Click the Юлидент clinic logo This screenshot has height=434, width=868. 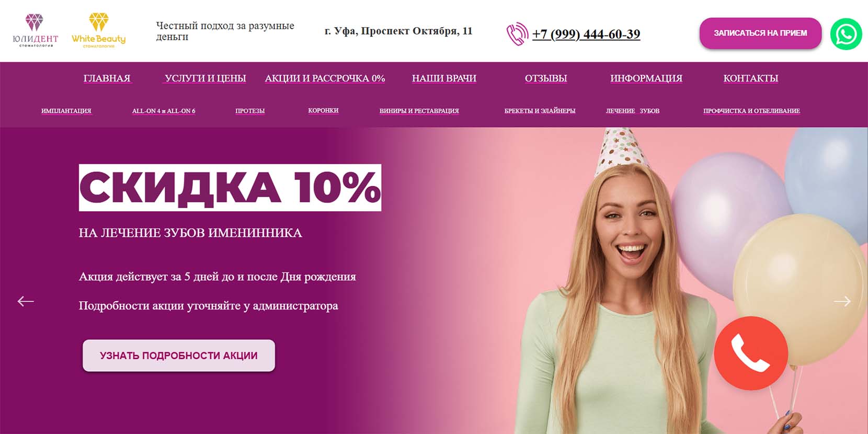pos(35,30)
